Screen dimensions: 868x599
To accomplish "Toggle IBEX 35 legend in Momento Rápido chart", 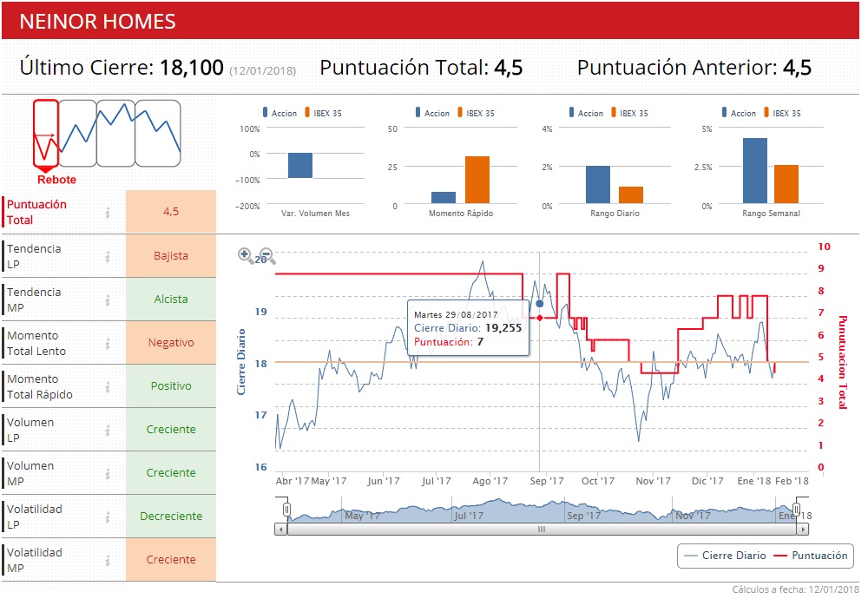I will (476, 113).
